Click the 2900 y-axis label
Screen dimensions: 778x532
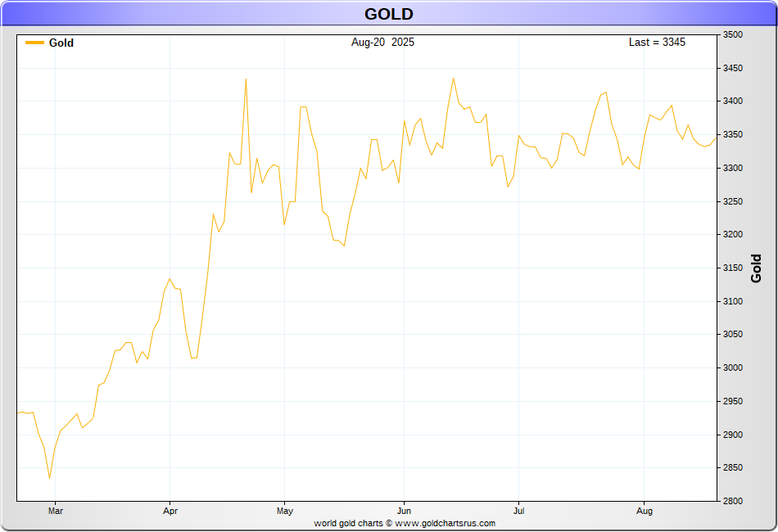(733, 435)
